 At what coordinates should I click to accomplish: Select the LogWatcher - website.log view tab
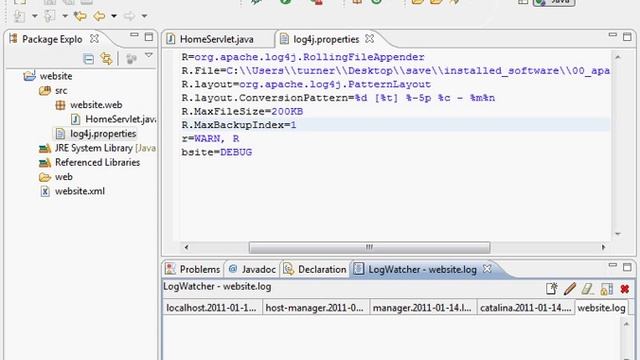[416, 269]
